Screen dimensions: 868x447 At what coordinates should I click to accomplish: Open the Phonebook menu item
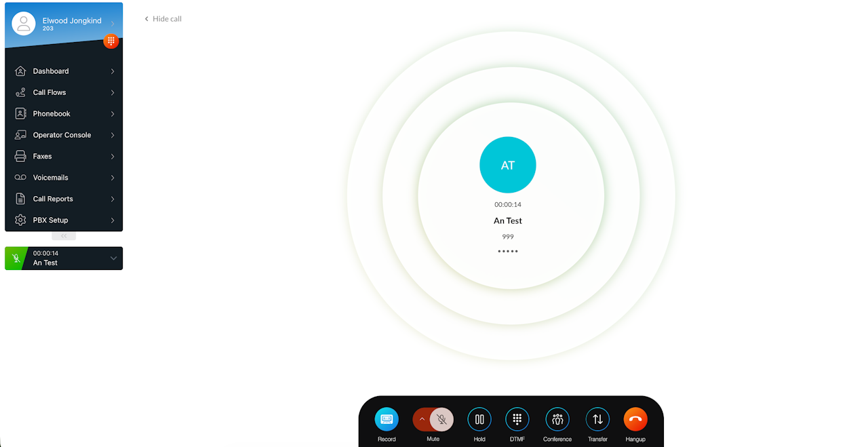(64, 113)
